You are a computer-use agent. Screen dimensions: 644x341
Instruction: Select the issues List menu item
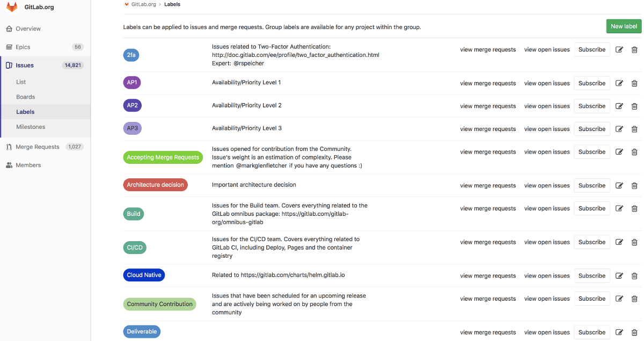coord(21,82)
